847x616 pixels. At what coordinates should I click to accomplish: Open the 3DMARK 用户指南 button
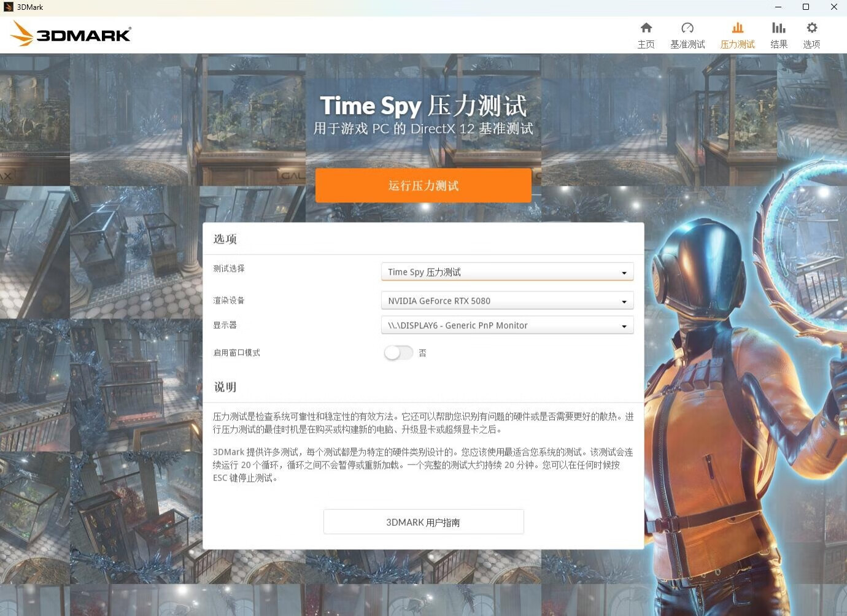423,522
